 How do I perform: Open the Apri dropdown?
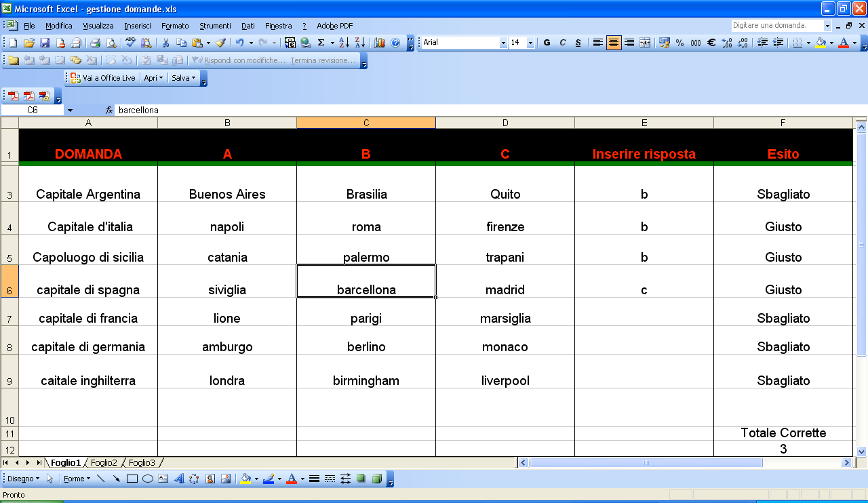tap(153, 78)
